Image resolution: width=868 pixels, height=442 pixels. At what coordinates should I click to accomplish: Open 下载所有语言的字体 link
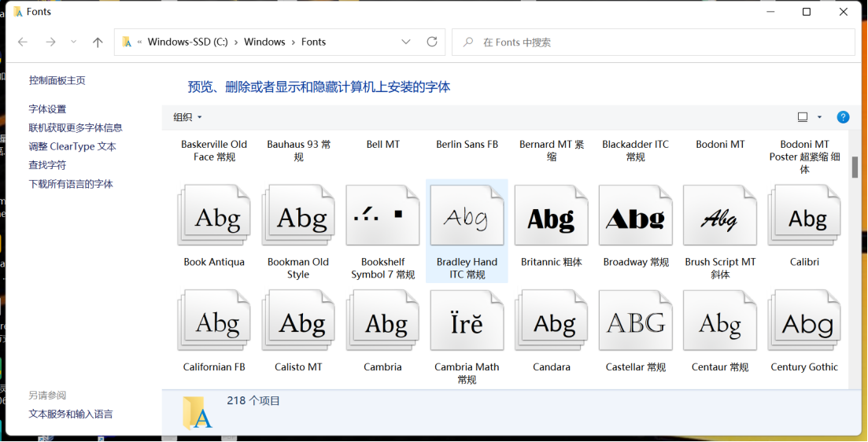71,184
